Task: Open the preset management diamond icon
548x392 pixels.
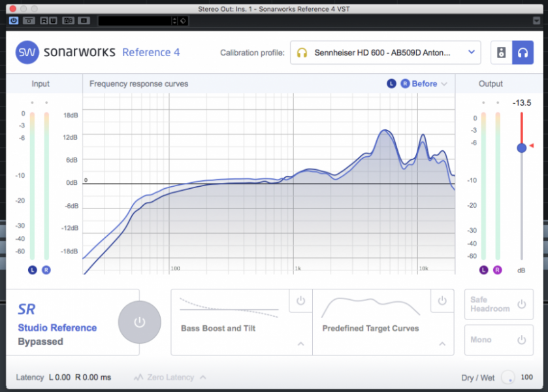Action: point(183,21)
